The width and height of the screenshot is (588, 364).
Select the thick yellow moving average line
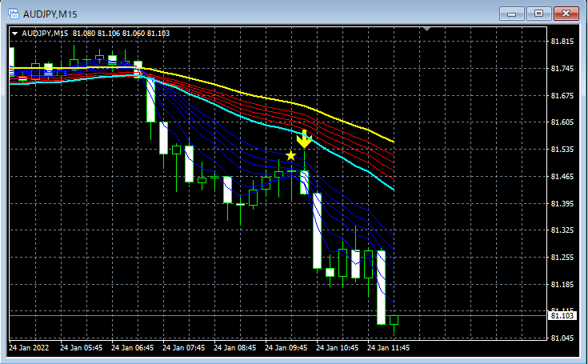coord(262,98)
